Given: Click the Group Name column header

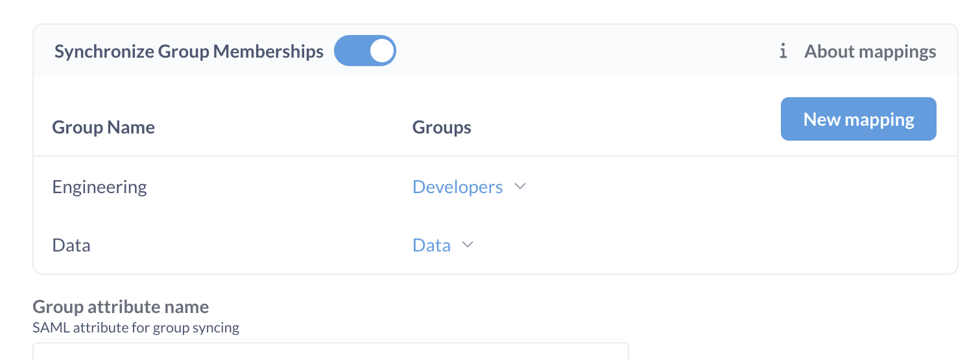Looking at the screenshot, I should point(103,127).
